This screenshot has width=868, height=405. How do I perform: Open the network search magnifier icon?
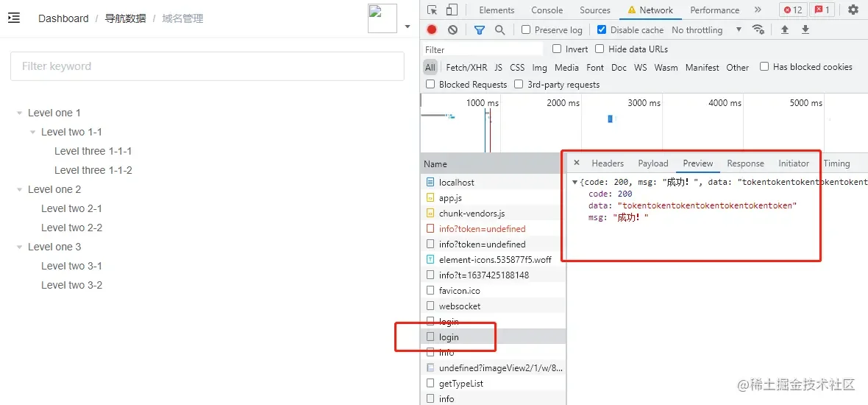point(500,30)
